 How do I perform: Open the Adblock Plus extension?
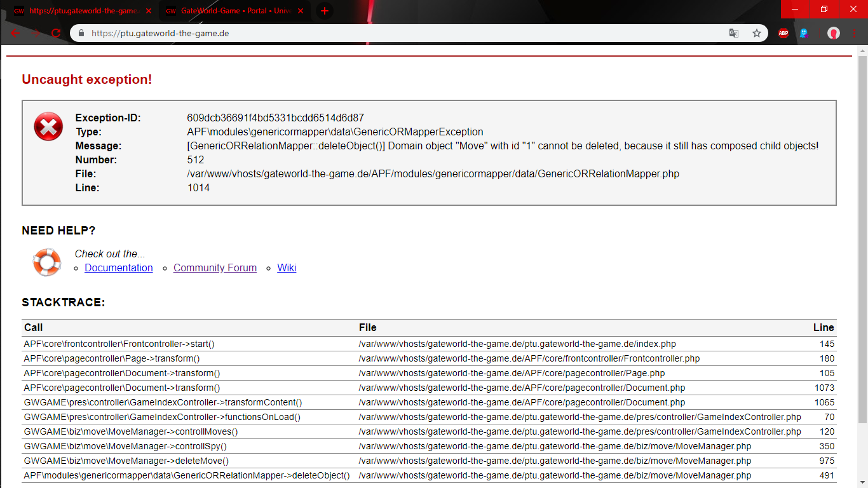pos(783,34)
